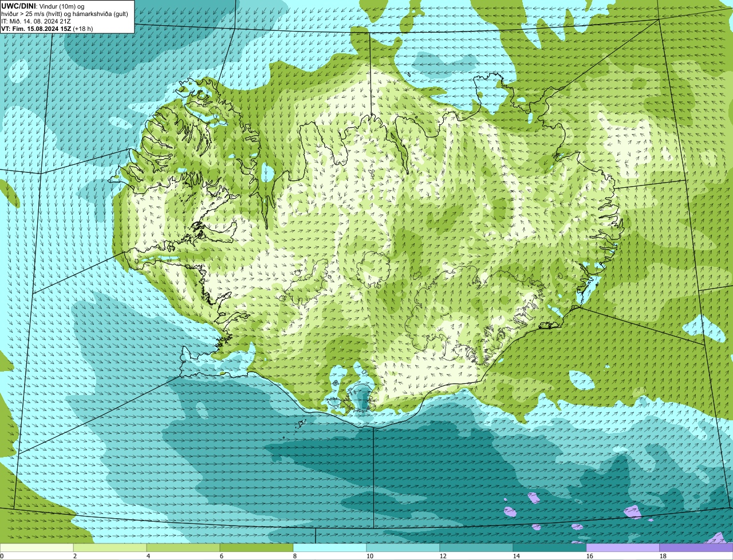Click the "VT: Fim. 15.08.2024 15Z (+18 h)" line

pos(47,28)
